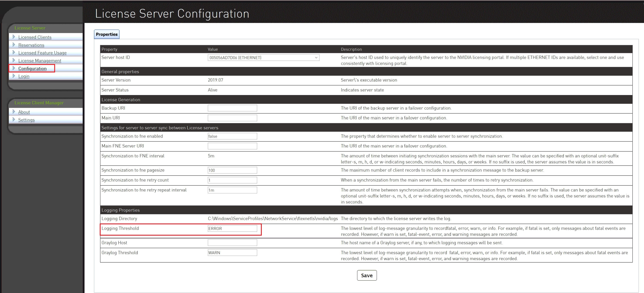Switch to the Properties tab
This screenshot has height=293, width=644.
click(106, 34)
